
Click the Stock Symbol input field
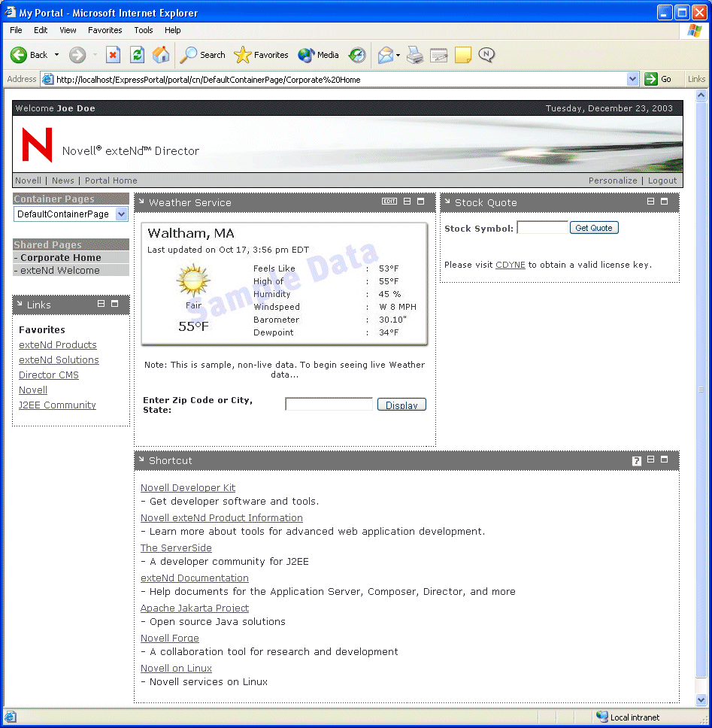542,227
